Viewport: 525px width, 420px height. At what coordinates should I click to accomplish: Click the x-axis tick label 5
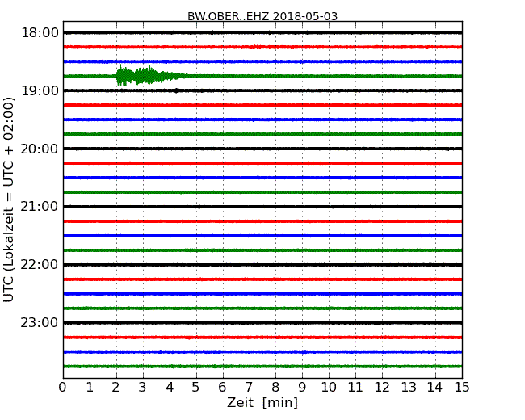196,388
